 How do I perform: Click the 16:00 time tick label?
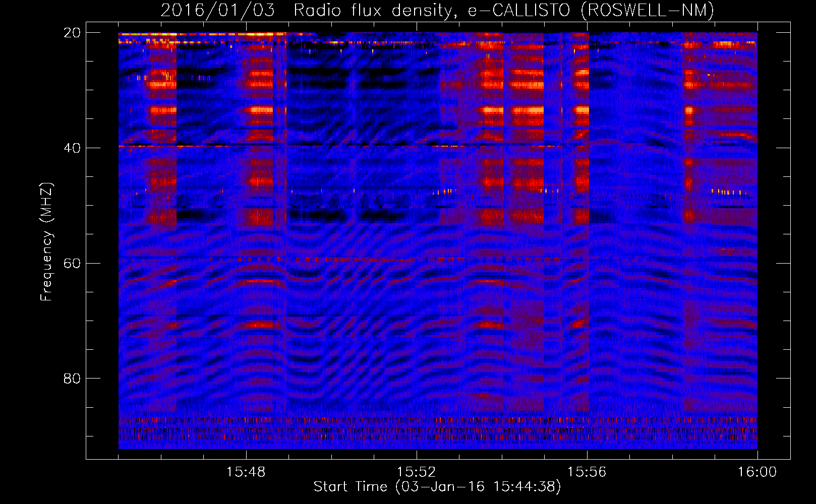pyautogui.click(x=757, y=472)
